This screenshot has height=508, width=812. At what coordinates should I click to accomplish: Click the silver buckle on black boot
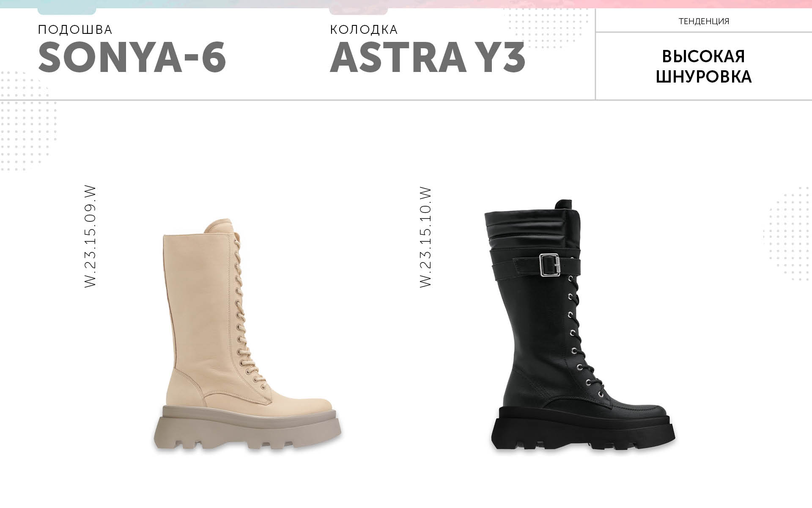(x=550, y=265)
